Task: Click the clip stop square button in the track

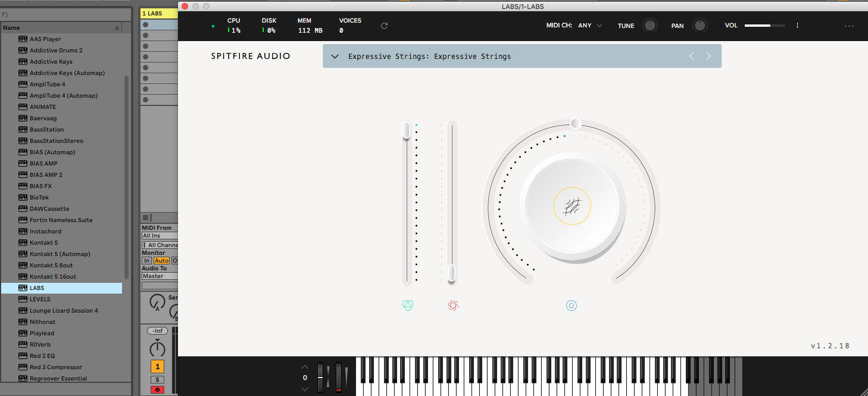Action: 145,217
